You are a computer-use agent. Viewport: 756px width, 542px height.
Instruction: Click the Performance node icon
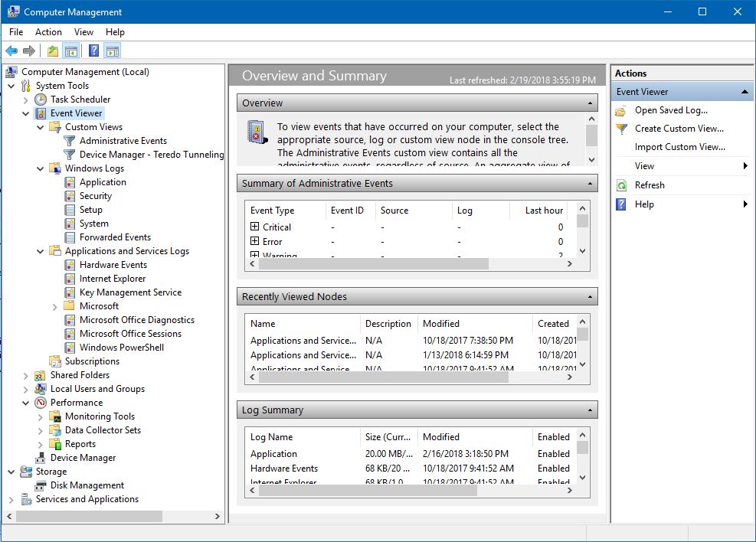(x=41, y=403)
